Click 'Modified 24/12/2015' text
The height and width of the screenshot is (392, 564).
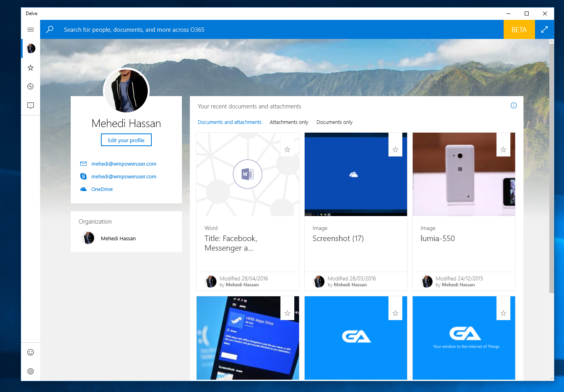coord(460,278)
